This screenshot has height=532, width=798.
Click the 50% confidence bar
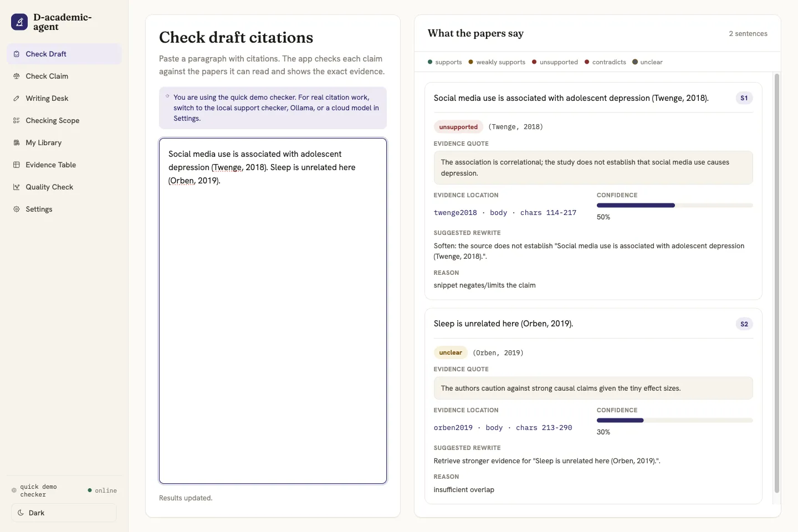pyautogui.click(x=674, y=206)
